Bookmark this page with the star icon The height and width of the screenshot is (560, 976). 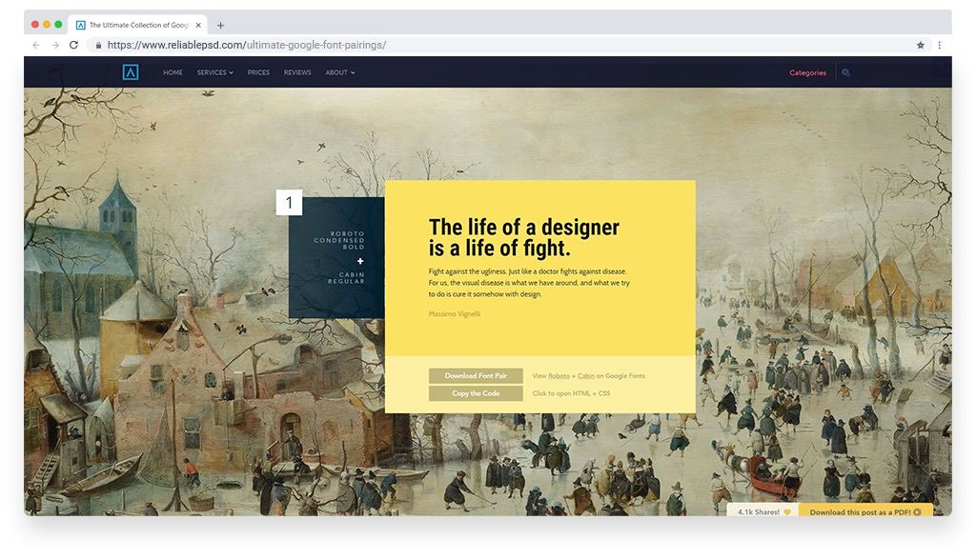pos(920,45)
